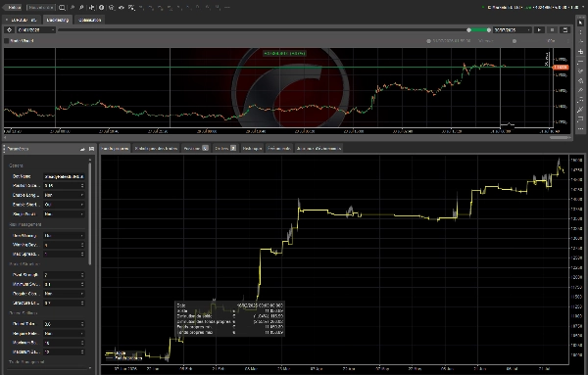This screenshot has height=375, width=588.
Task: Open the Enable Long dropdown
Action: pyautogui.click(x=64, y=195)
